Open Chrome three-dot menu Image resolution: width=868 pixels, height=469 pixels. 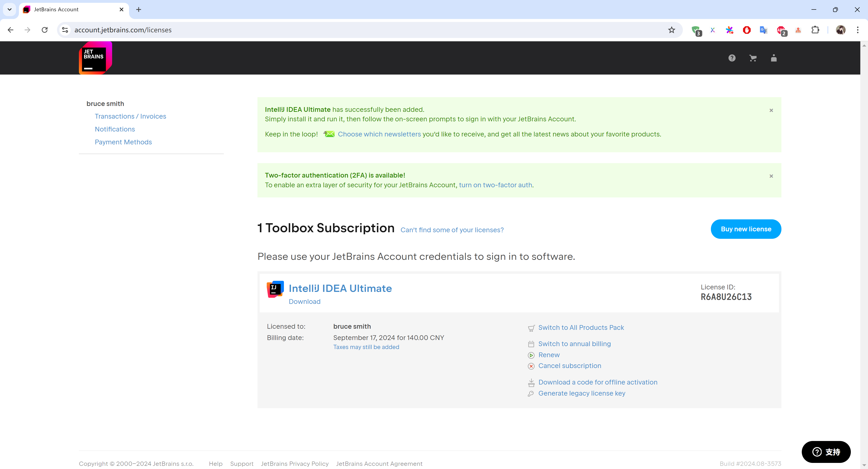858,30
